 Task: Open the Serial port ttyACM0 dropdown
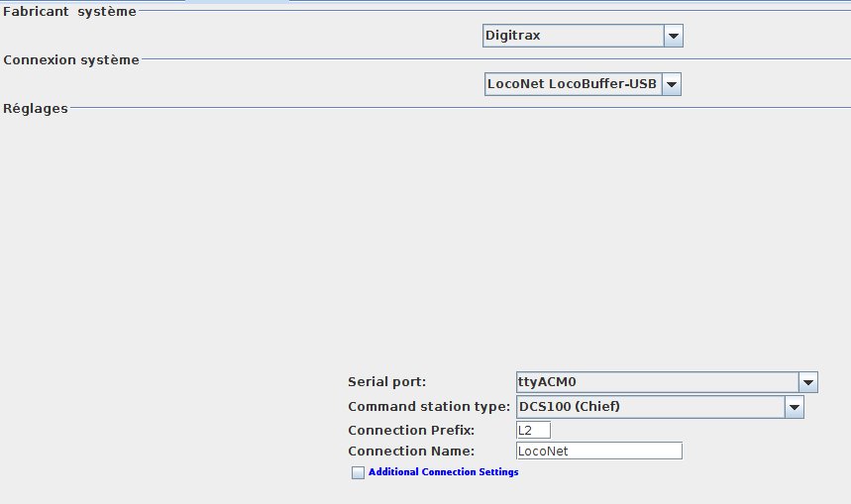(x=667, y=382)
